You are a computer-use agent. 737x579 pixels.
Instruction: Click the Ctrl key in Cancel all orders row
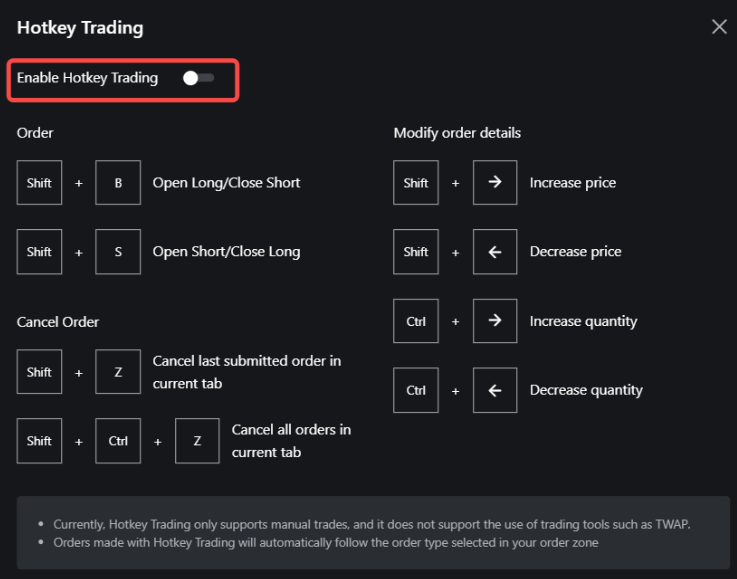[118, 441]
